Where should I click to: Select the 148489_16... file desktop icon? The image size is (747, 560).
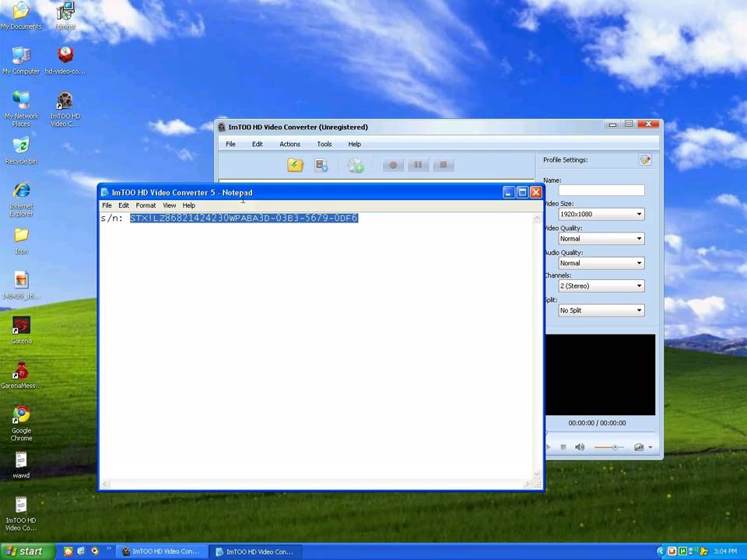[21, 285]
